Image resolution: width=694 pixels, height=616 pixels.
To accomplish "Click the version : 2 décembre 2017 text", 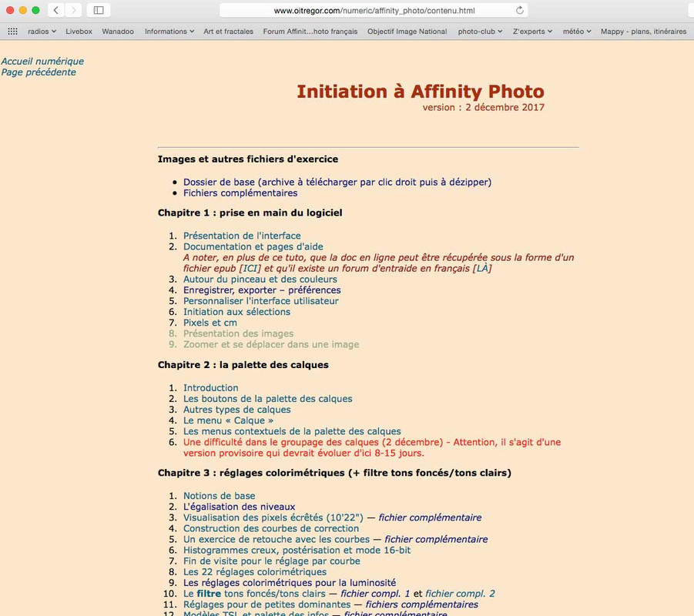I will tap(483, 107).
